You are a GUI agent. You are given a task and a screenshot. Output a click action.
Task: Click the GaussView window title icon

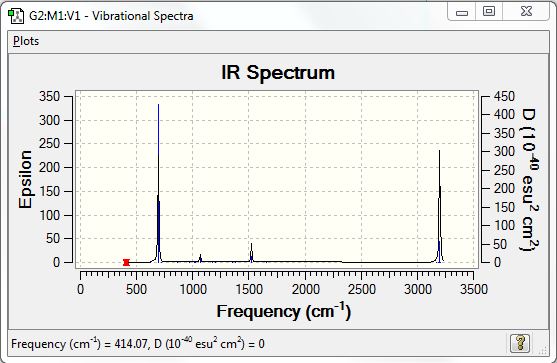(x=16, y=16)
